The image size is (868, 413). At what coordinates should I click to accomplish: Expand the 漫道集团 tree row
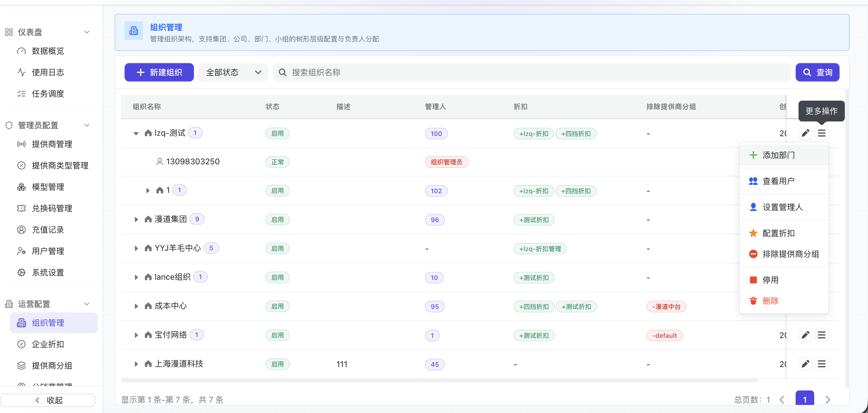point(136,220)
